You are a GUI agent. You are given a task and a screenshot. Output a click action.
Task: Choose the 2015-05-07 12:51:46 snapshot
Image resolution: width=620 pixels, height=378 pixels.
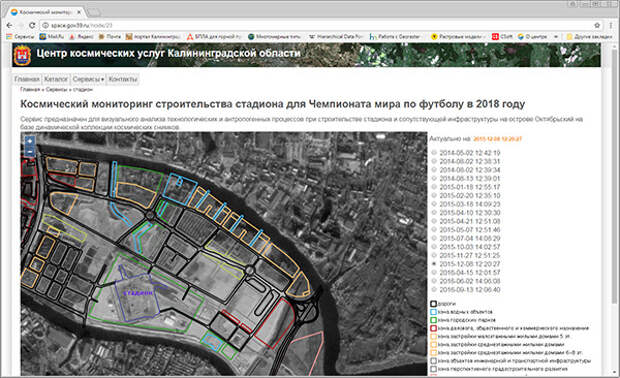click(x=434, y=230)
